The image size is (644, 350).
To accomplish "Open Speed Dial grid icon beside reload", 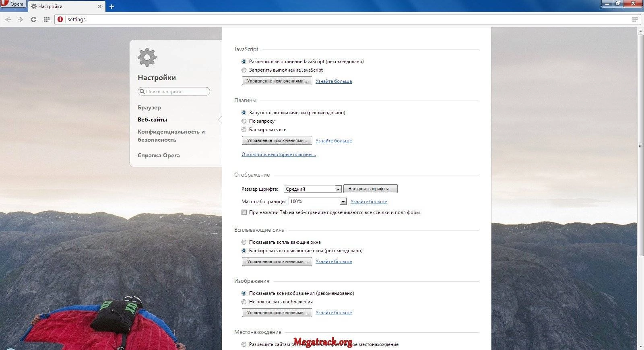I will point(46,19).
